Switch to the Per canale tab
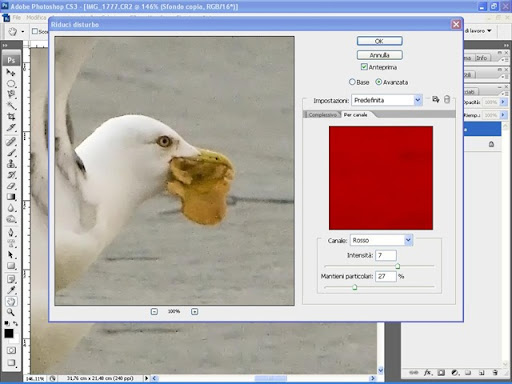Viewport: 512px width, 384px height. pyautogui.click(x=355, y=115)
